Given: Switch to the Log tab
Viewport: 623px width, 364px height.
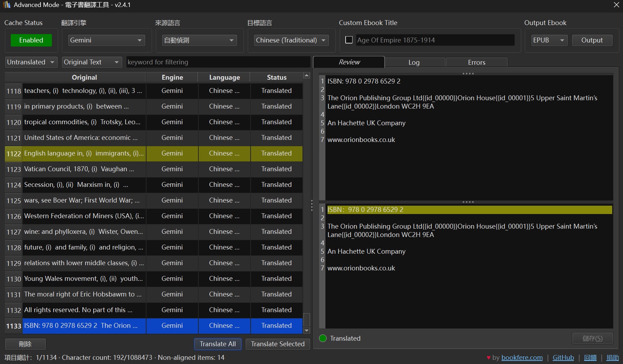Looking at the screenshot, I should (x=414, y=62).
